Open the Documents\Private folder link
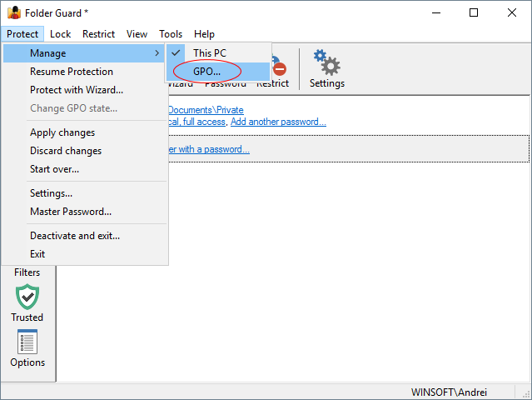 click(206, 110)
